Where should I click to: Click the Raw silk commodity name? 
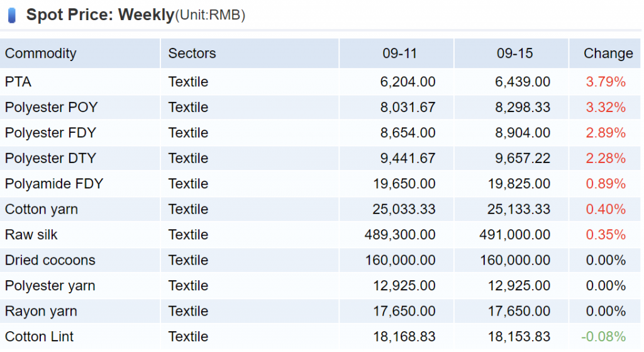coord(31,235)
